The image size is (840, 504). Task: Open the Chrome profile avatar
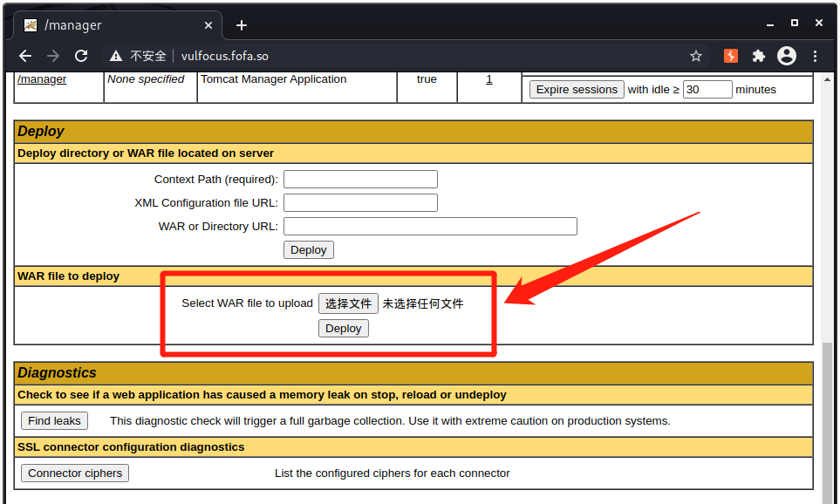pyautogui.click(x=787, y=55)
